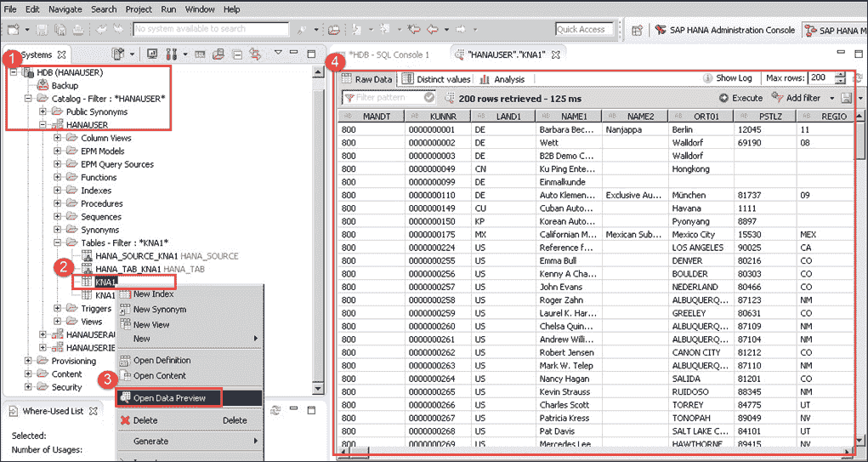868x462 pixels.
Task: Click the Redo arrow icon in the toolbar
Action: pos(118,30)
